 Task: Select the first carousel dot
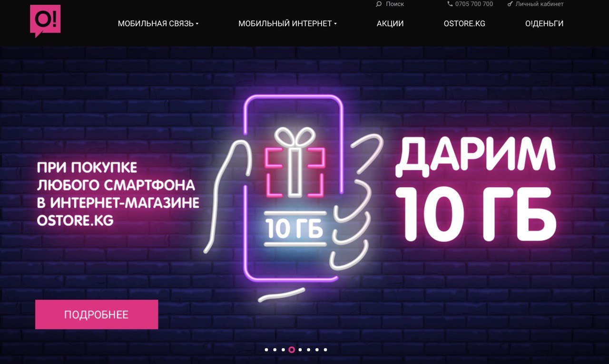[266, 350]
